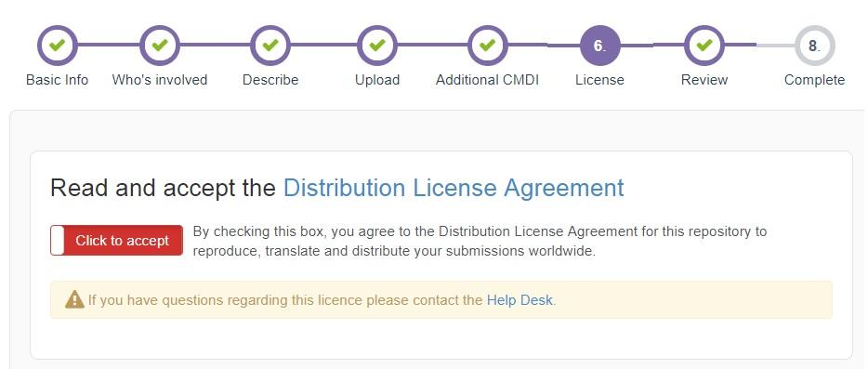
Task: Go to the Describe step checkmark icon
Action: click(x=270, y=46)
